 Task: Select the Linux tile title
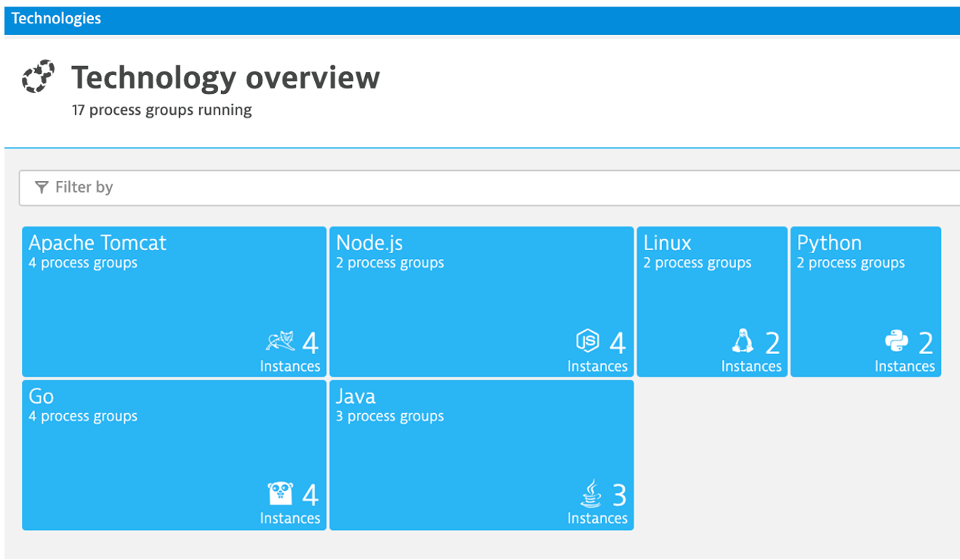pos(667,243)
